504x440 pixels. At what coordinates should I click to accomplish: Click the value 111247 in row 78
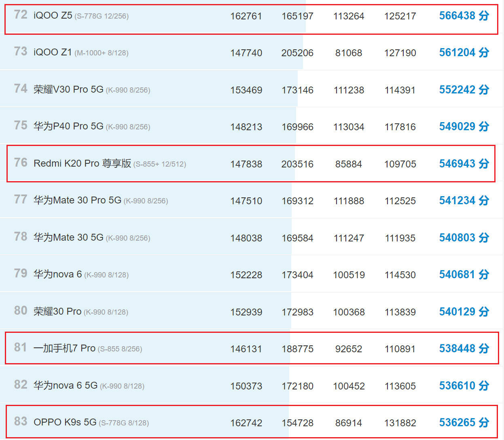(x=349, y=238)
